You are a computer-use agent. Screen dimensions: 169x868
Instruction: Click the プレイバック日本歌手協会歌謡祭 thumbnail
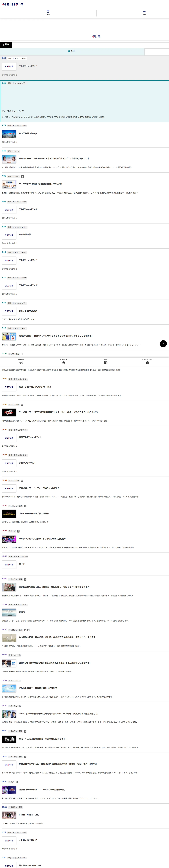[9, 514]
